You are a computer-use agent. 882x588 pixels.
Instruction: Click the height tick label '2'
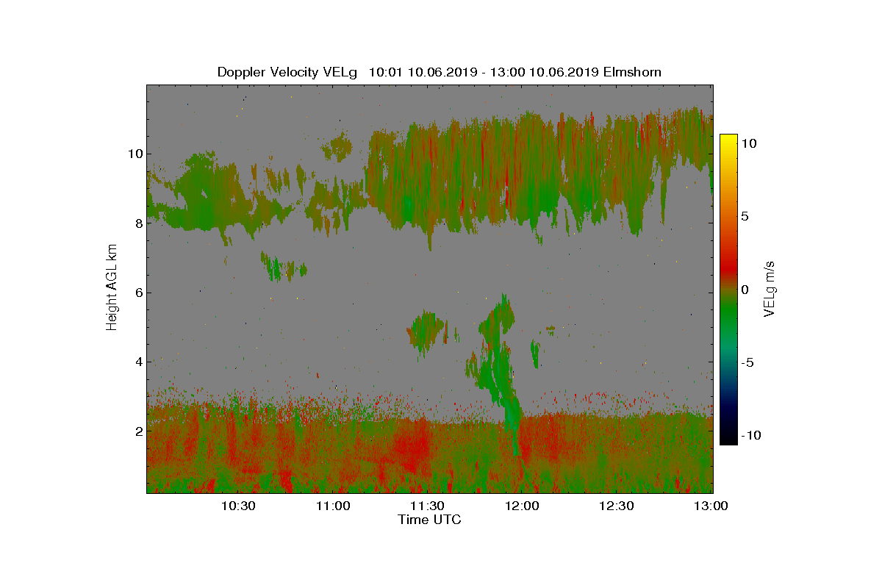[137, 431]
